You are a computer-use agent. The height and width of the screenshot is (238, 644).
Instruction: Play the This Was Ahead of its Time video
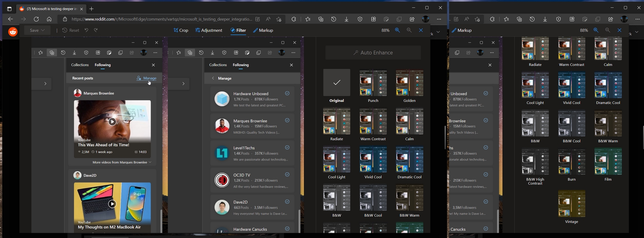(x=112, y=122)
